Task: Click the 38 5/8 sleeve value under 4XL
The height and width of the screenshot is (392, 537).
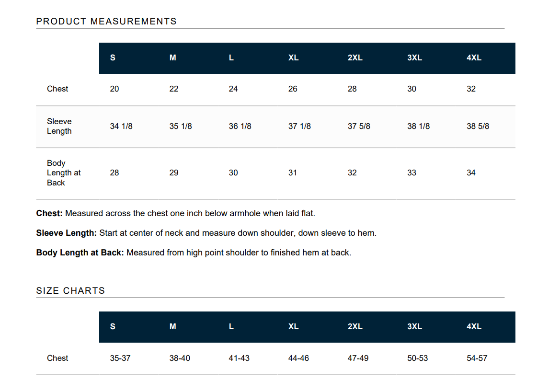Action: point(478,126)
